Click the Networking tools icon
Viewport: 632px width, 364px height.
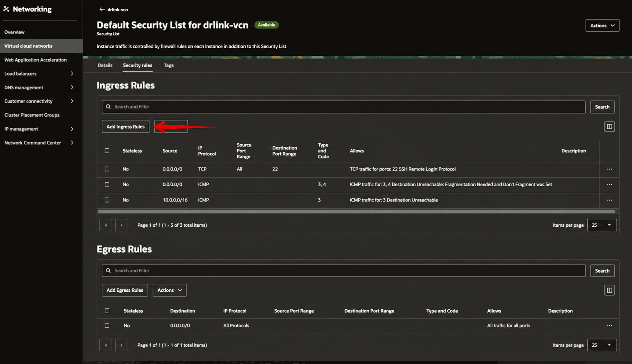tap(6, 9)
